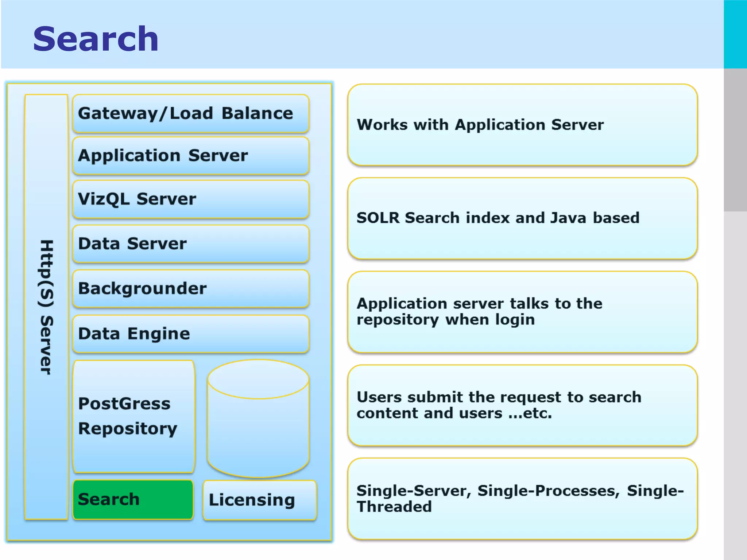Click the Backgrounder box
The height and width of the screenshot is (560, 747).
[191, 288]
